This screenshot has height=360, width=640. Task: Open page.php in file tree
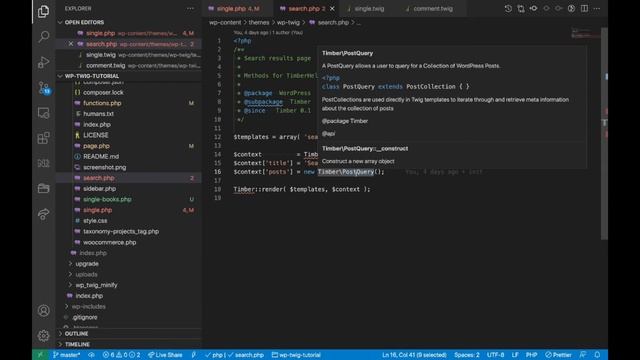(x=96, y=146)
